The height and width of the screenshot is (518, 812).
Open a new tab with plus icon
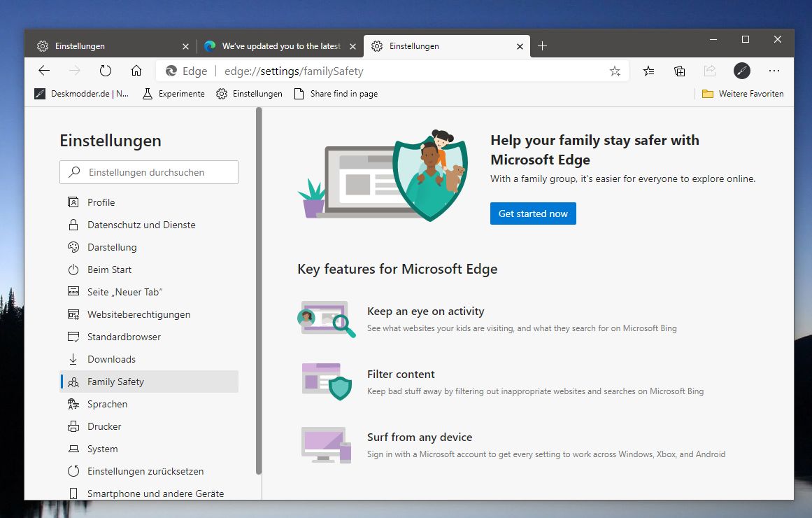(x=542, y=46)
